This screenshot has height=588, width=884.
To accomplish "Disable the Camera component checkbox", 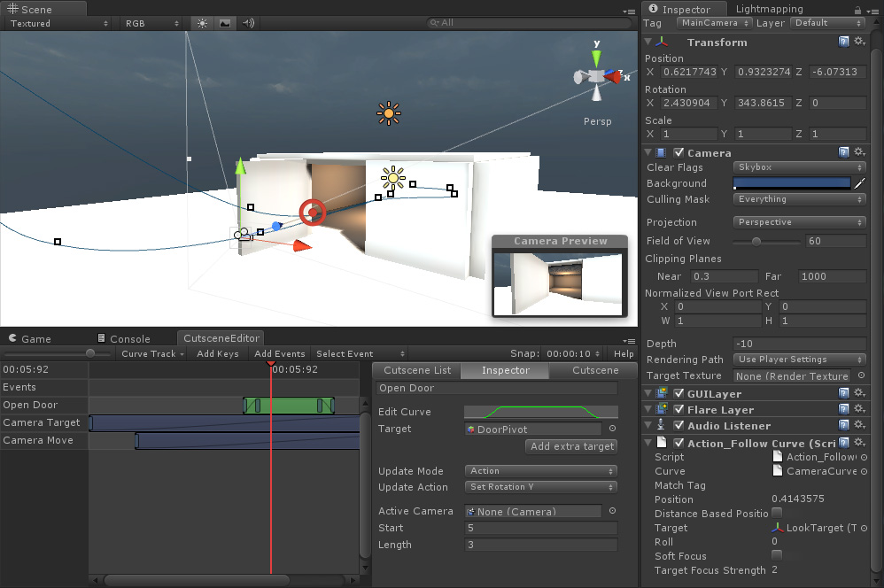I will tap(679, 152).
